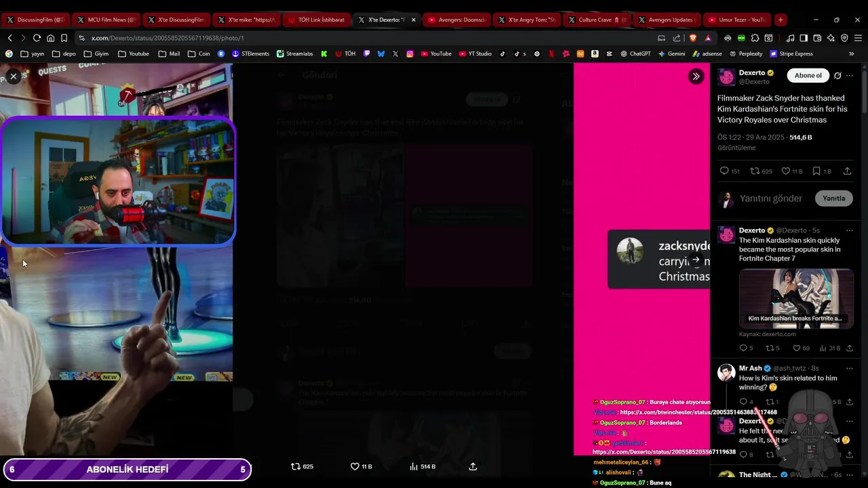Open Mr Ash's profile avatar
Image resolution: width=868 pixels, height=488 pixels.
click(726, 372)
